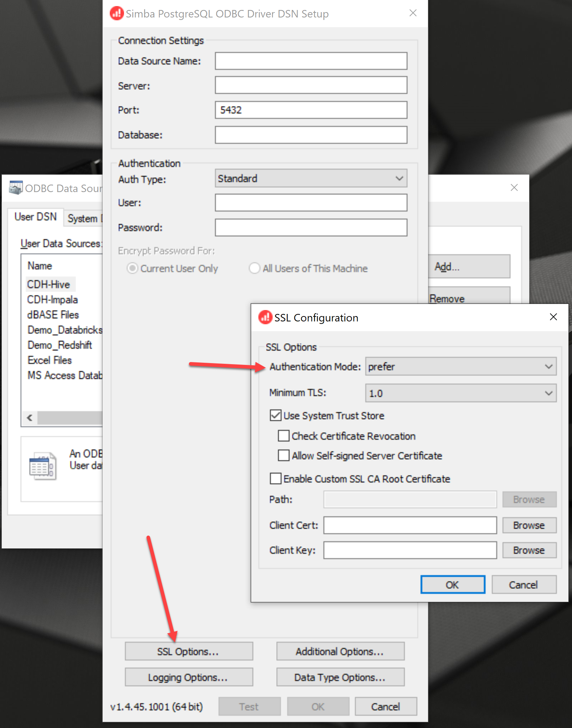Select Excel Files data source

50,360
